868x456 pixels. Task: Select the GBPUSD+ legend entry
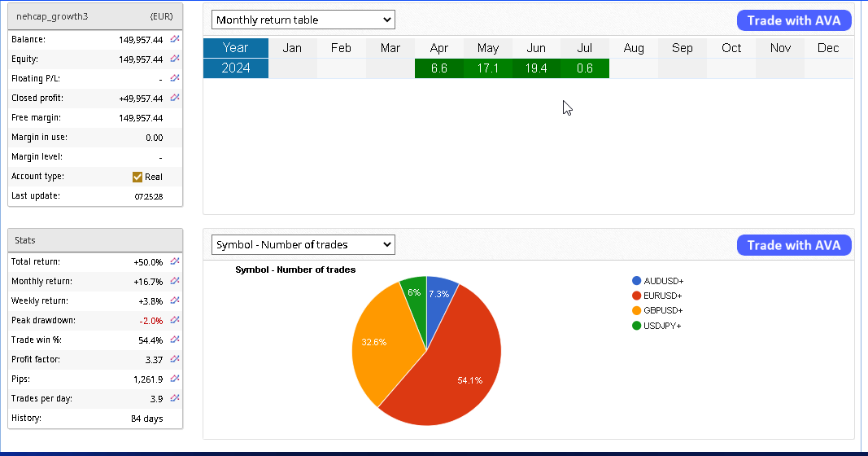coord(662,311)
